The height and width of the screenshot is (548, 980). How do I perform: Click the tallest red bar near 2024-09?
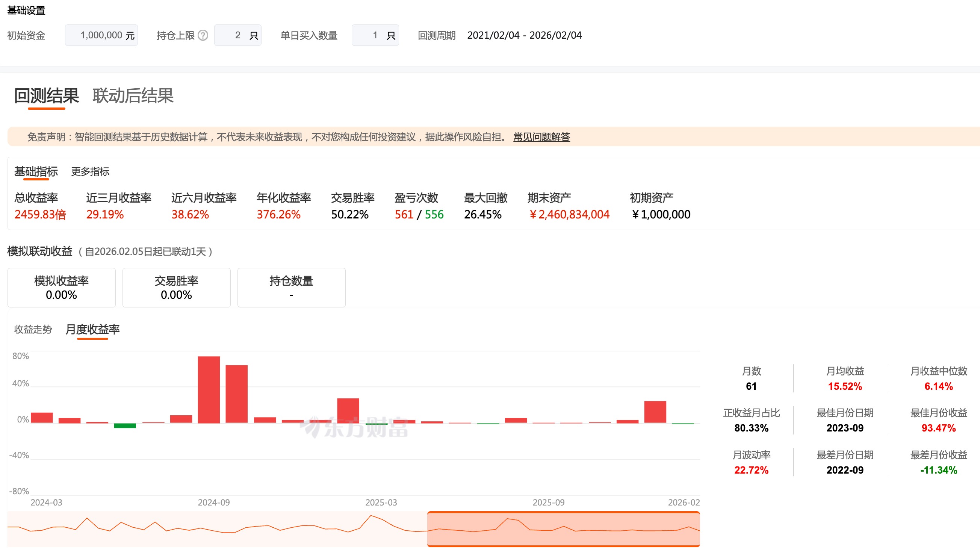[x=209, y=389]
